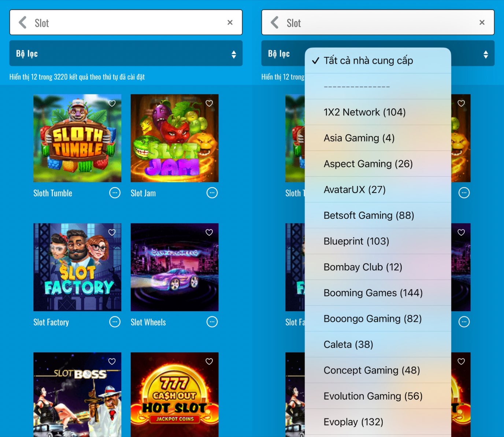The image size is (504, 437).
Task: Pick Bombay Club (12) from the list
Action: pos(378,267)
